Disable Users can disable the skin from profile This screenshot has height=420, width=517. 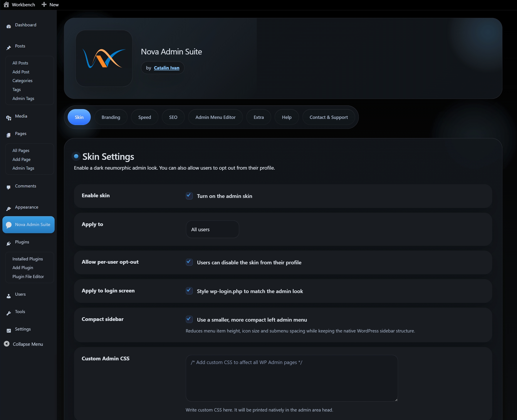point(189,262)
